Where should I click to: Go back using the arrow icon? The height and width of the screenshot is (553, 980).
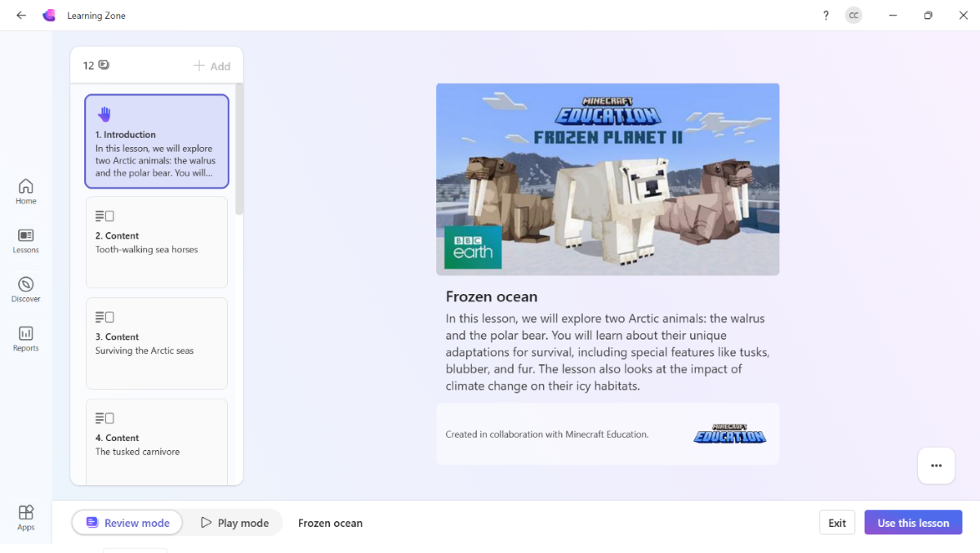click(21, 16)
